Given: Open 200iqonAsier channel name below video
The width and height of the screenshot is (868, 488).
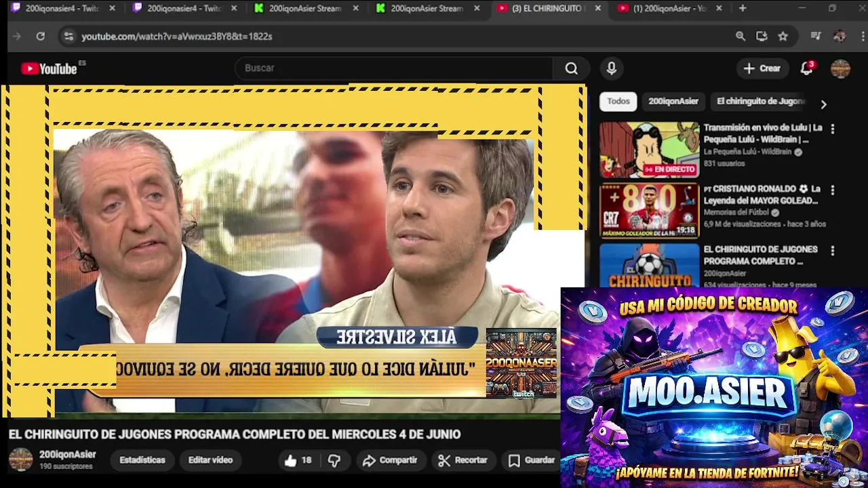Looking at the screenshot, I should click(67, 455).
